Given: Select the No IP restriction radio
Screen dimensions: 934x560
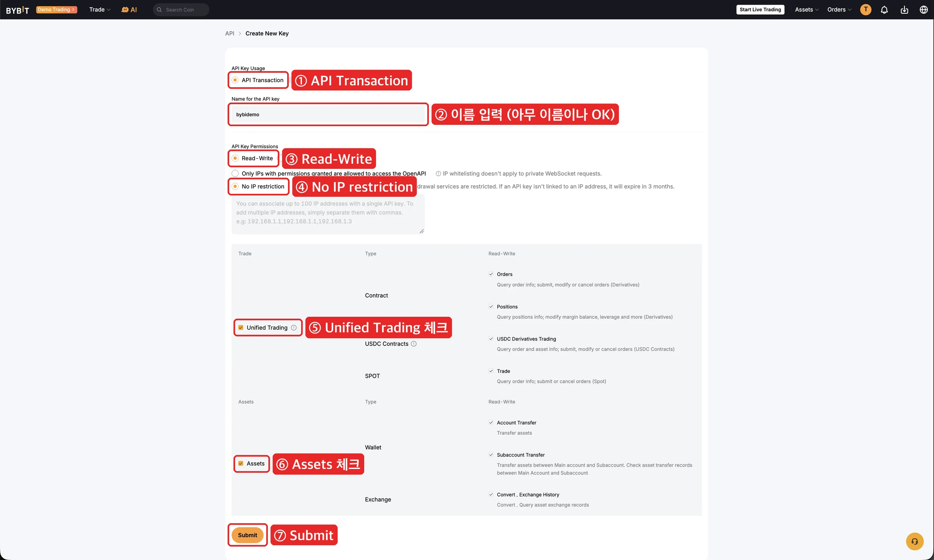Looking at the screenshot, I should pos(235,186).
